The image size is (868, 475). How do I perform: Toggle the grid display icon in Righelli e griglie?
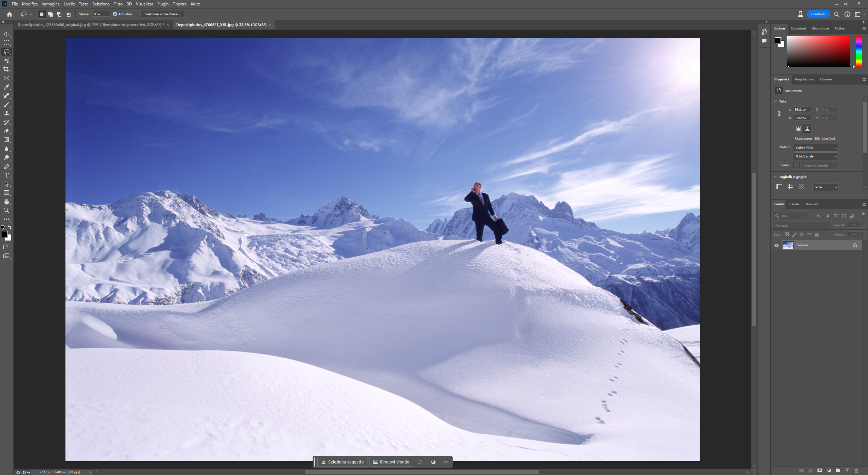[790, 187]
